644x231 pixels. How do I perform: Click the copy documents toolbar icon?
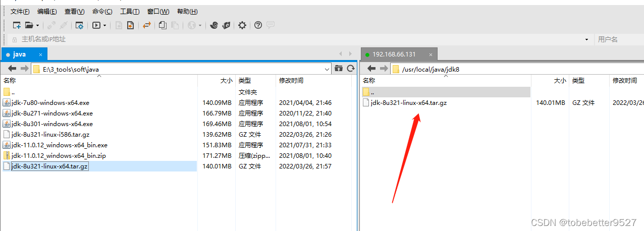163,25
